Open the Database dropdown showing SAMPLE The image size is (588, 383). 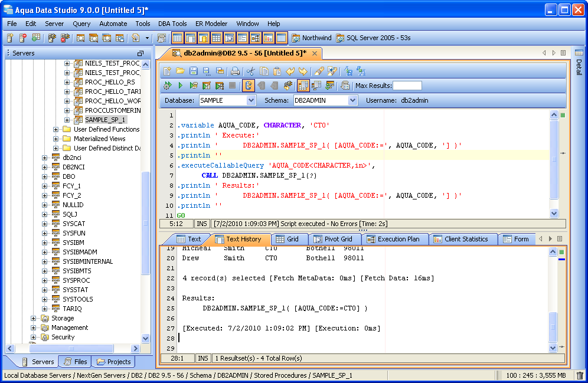click(x=251, y=100)
